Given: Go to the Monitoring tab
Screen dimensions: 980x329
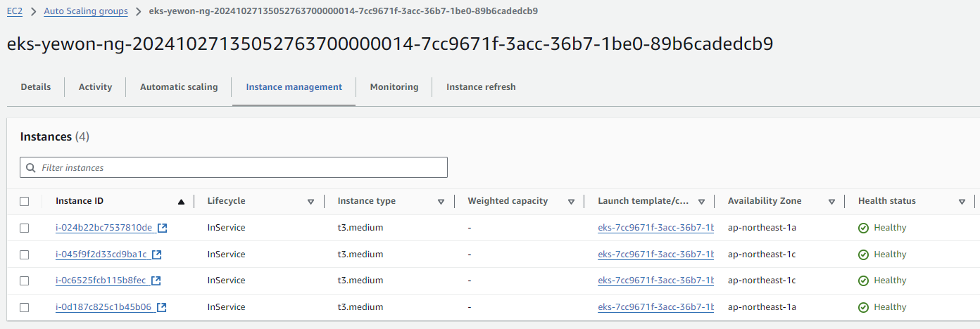Looking at the screenshot, I should (394, 87).
